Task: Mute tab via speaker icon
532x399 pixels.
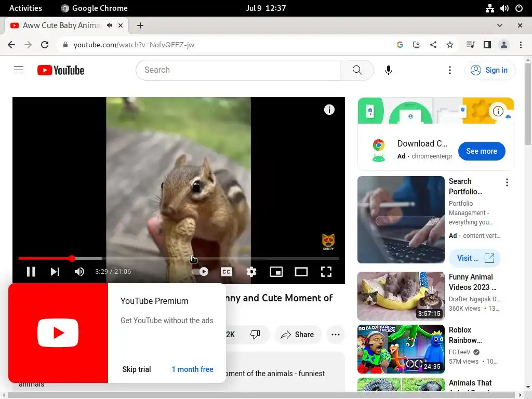Action: [109, 25]
